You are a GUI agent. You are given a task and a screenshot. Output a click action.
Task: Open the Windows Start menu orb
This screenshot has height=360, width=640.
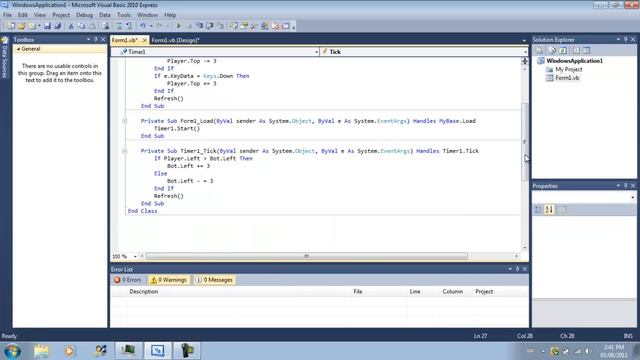point(12,351)
